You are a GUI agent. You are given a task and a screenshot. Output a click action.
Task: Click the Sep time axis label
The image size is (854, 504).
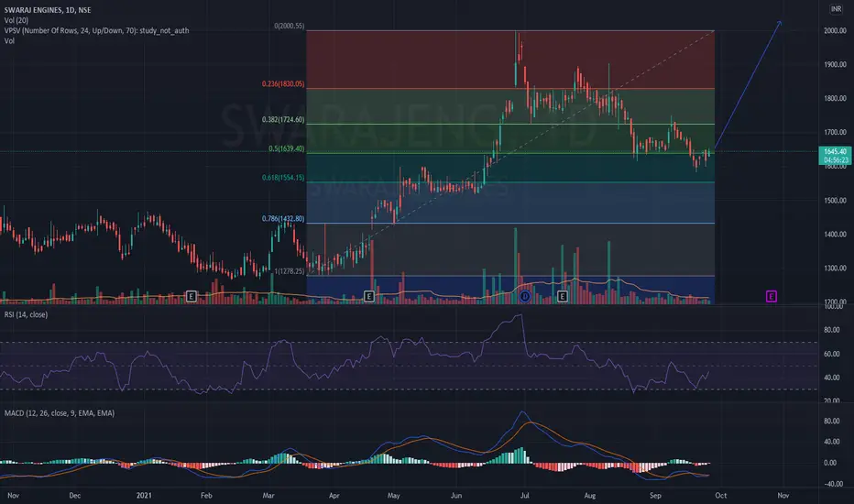tap(655, 495)
